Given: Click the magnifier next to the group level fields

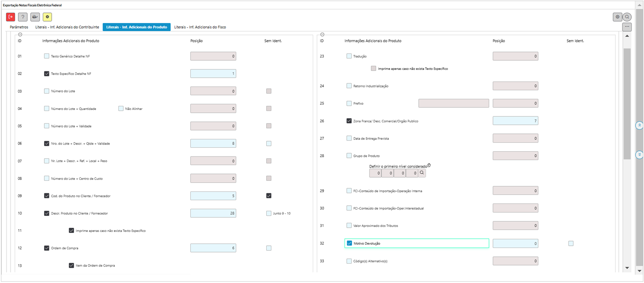Looking at the screenshot, I should click(422, 173).
